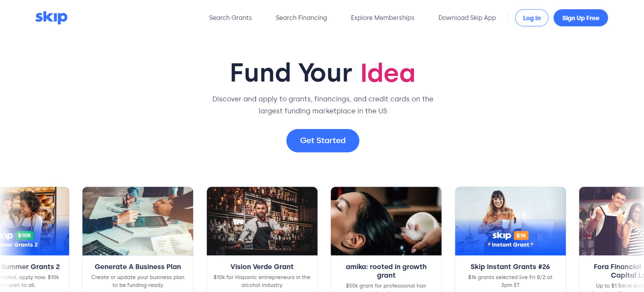Select the Summer Grants 2 title
The width and height of the screenshot is (644, 292).
[30, 267]
